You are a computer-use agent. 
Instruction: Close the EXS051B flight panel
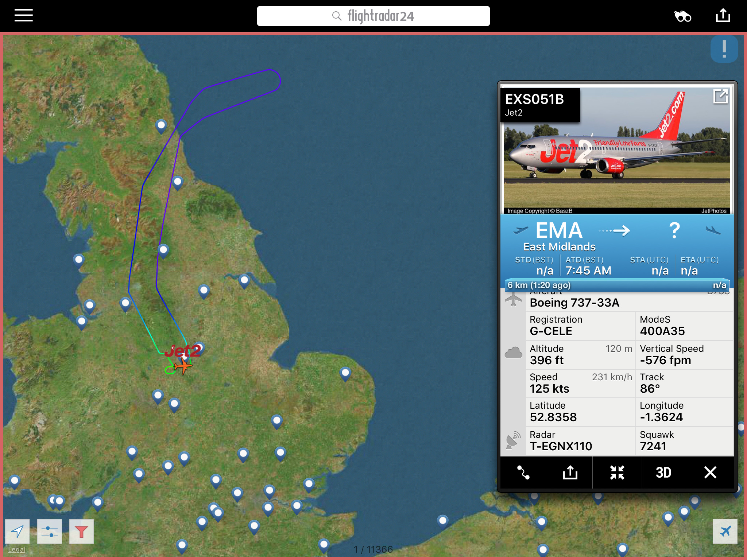pos(710,472)
